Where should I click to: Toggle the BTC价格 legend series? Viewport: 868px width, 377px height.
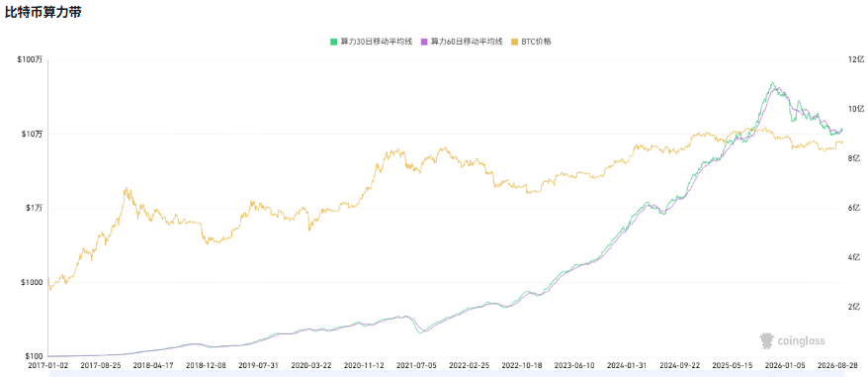[531, 41]
